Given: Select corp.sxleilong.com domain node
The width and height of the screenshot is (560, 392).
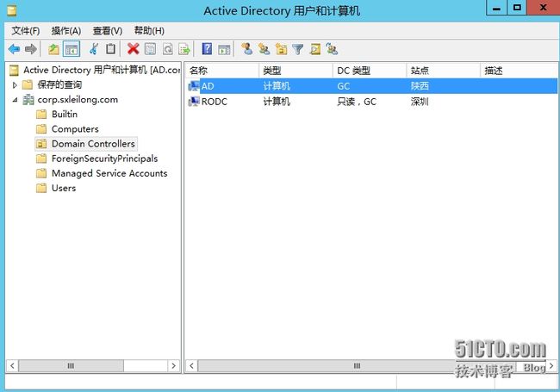Looking at the screenshot, I should [78, 100].
